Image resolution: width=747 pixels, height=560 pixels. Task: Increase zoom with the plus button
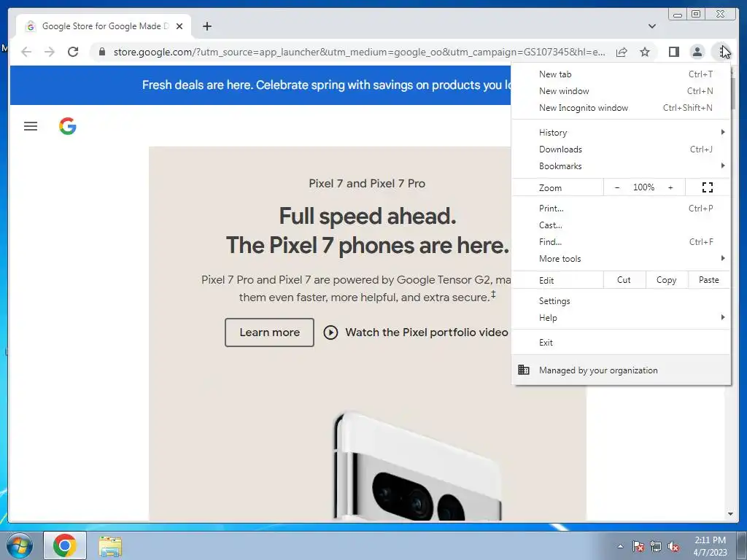670,187
